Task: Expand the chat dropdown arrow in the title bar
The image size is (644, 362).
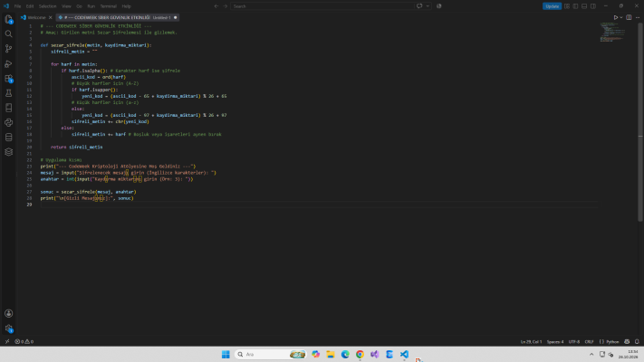Action: pyautogui.click(x=428, y=6)
